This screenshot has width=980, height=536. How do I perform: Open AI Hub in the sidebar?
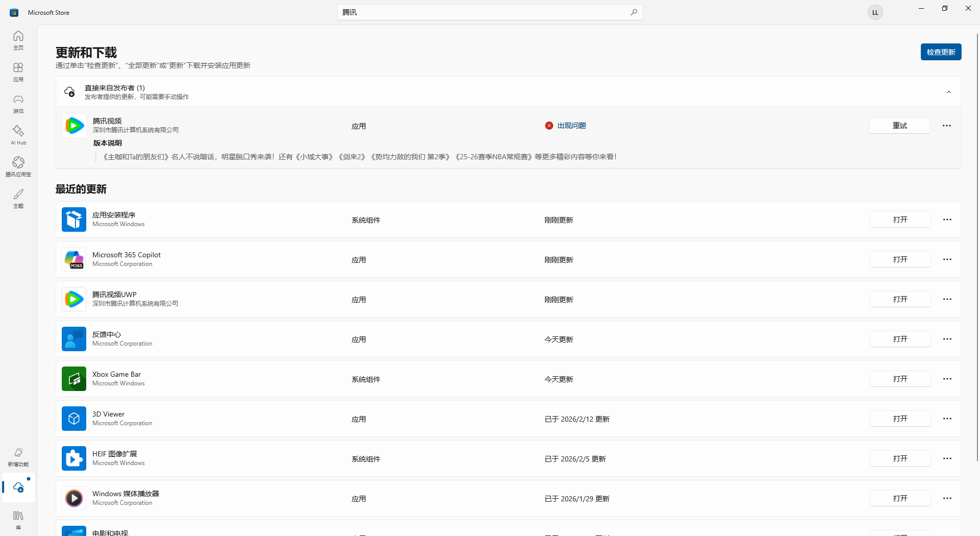pos(18,135)
